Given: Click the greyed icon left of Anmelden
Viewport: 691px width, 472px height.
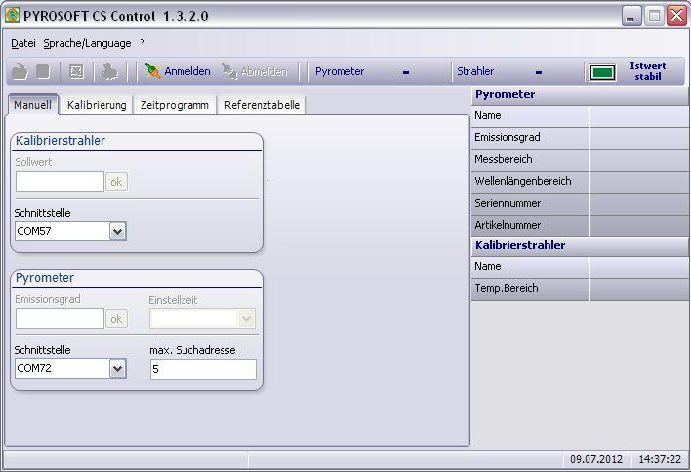Looking at the screenshot, I should click(110, 72).
